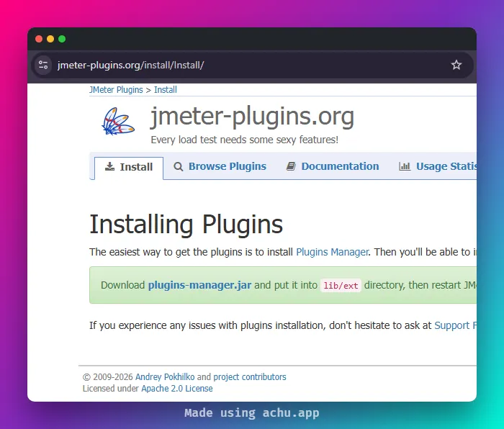Image resolution: width=504 pixels, height=429 pixels.
Task: Click the Installing Plugins heading
Action: tap(186, 225)
